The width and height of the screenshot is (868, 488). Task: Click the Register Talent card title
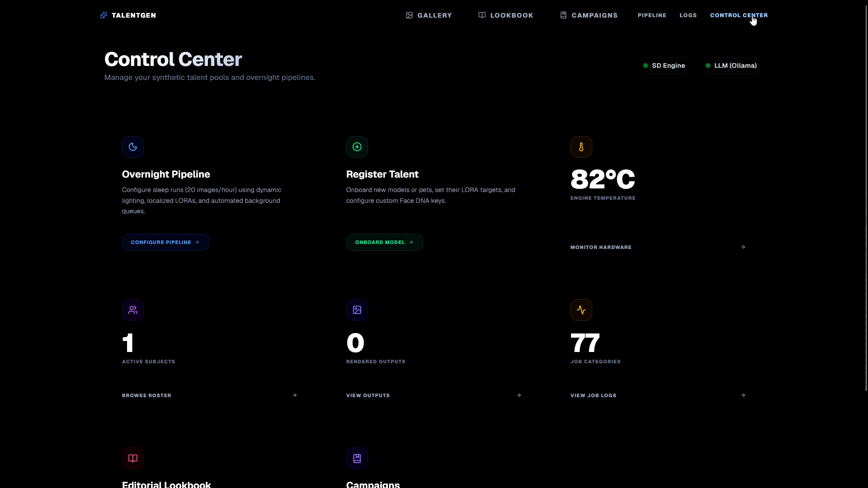(382, 174)
